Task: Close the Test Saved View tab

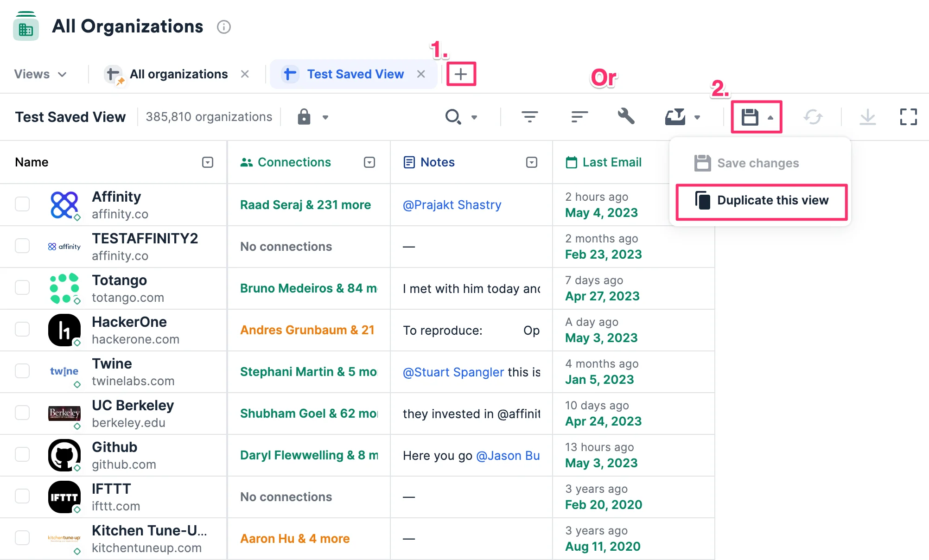Action: tap(421, 74)
